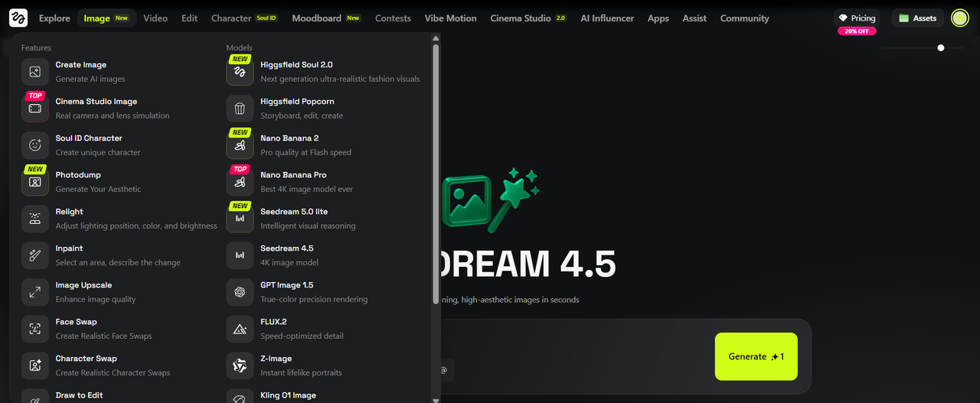Click the dropdown menu scrollbar thumb

(436, 176)
